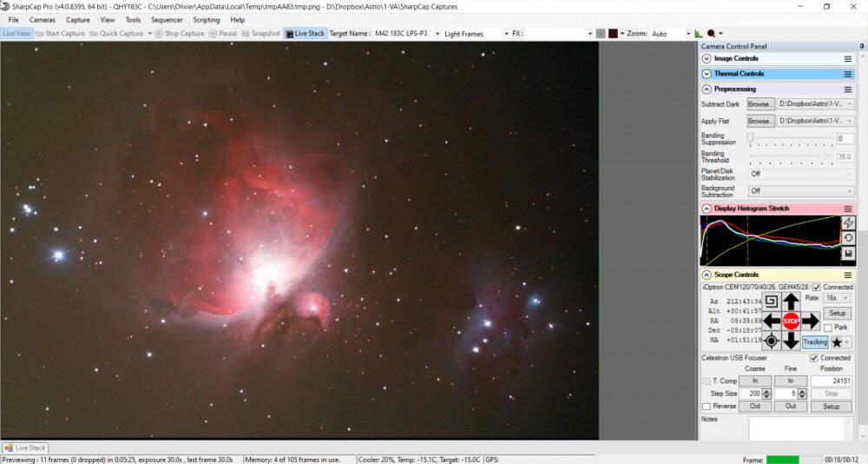Click the focuser Setup button
Image resolution: width=868 pixels, height=464 pixels.
click(831, 407)
